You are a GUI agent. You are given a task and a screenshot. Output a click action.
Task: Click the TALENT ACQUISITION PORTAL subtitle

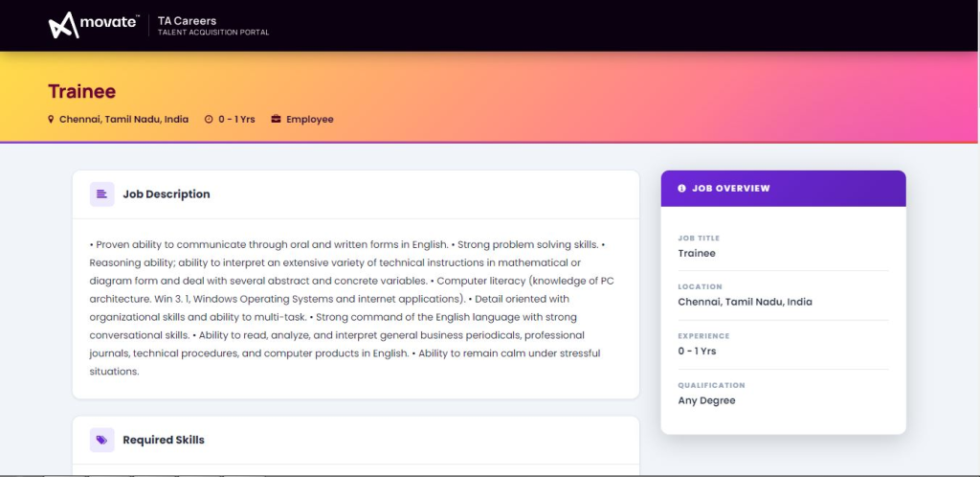(213, 33)
